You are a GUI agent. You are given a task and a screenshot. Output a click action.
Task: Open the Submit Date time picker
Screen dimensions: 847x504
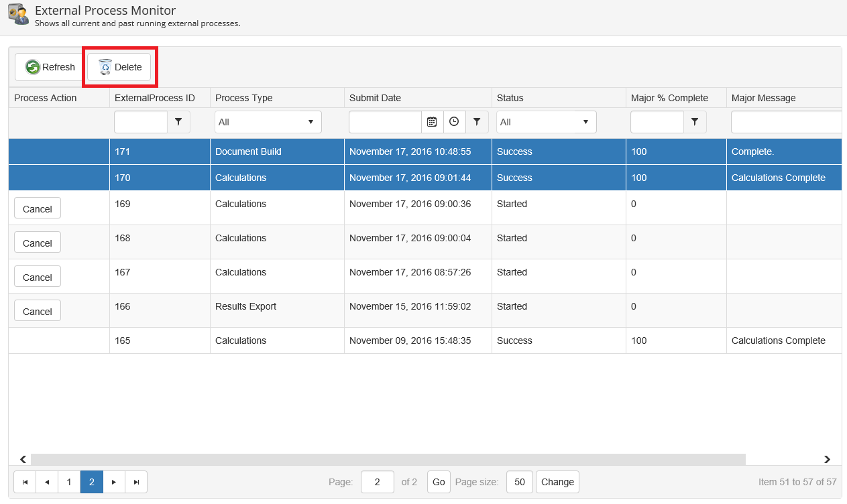[454, 122]
